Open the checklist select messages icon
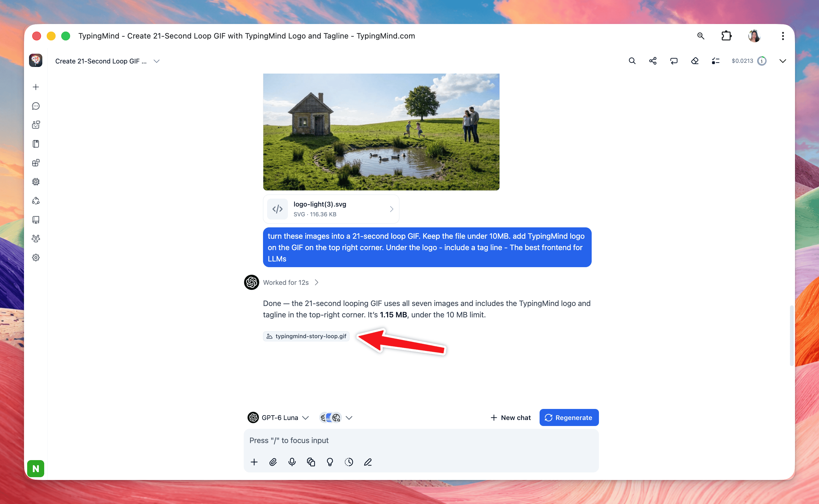 coord(716,61)
